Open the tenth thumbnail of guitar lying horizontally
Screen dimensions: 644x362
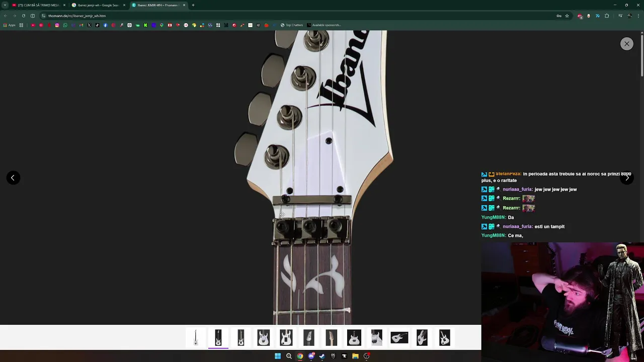pyautogui.click(x=399, y=337)
